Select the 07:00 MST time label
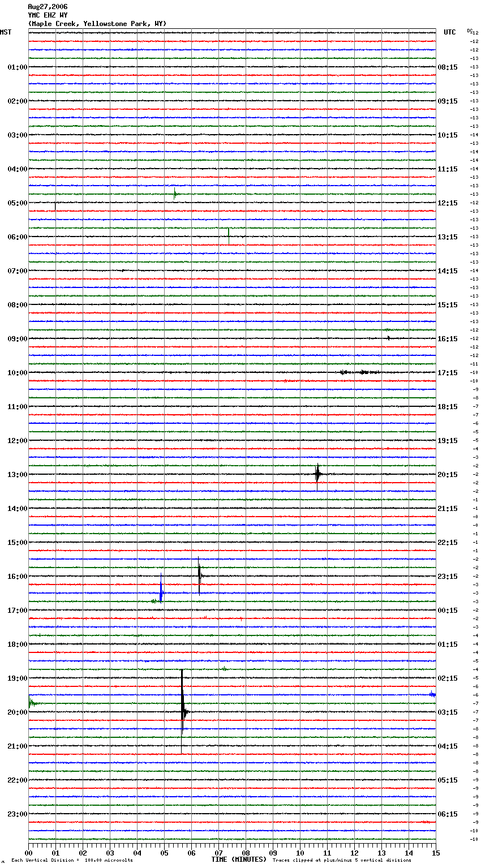Viewport: 481px width, 868px height. (x=17, y=271)
